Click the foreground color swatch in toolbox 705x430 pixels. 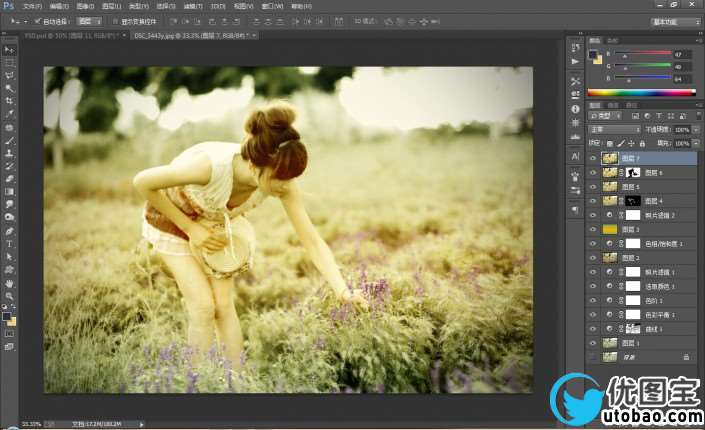[7, 317]
